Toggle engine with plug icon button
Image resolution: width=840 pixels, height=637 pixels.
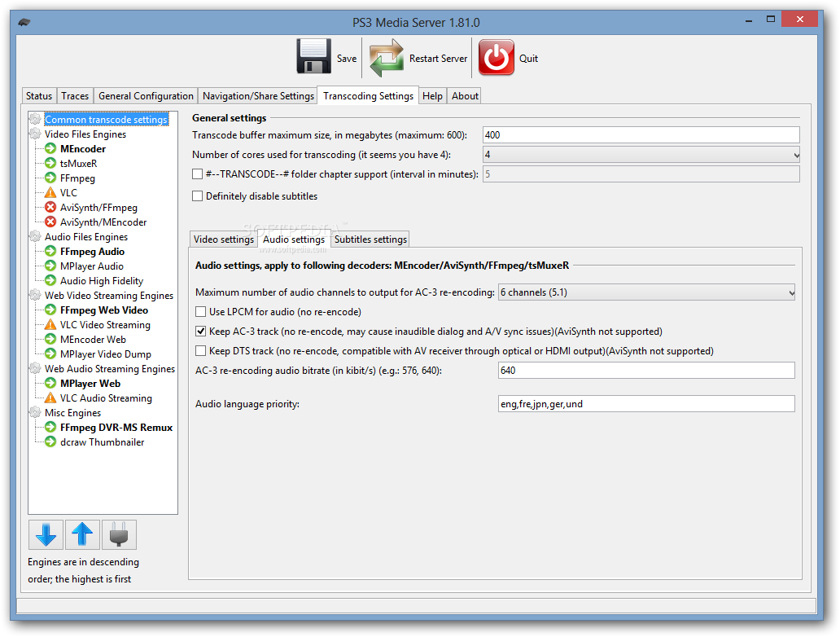(x=119, y=534)
